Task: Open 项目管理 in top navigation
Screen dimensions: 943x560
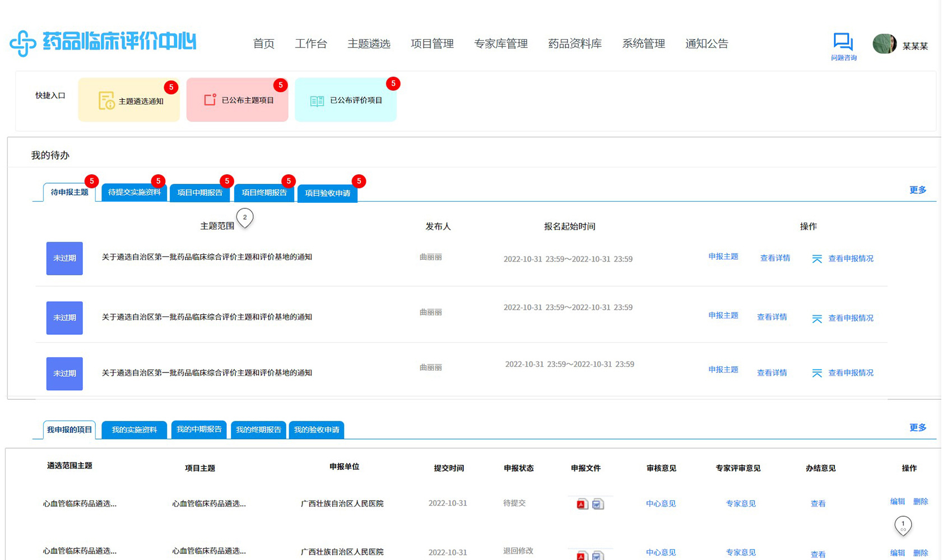Action: (x=432, y=44)
